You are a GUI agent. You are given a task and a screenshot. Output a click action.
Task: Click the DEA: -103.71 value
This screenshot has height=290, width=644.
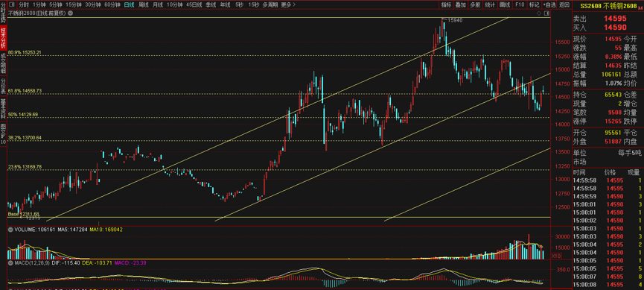click(98, 262)
